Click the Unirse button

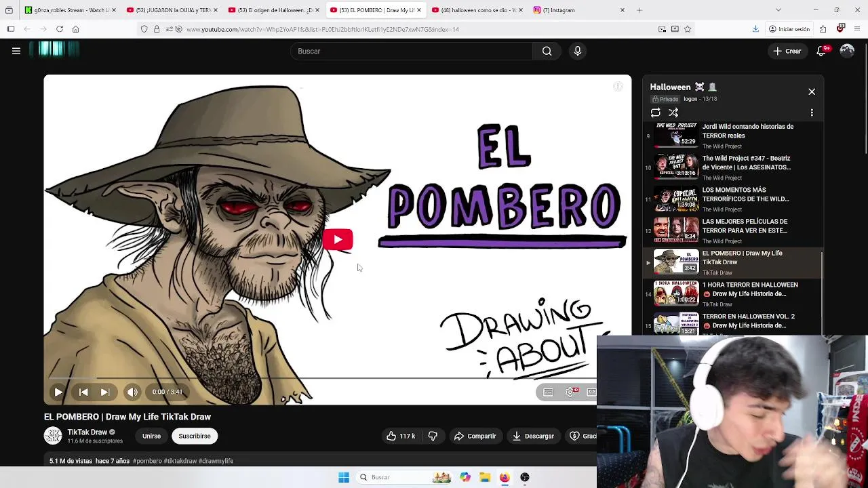pyautogui.click(x=151, y=436)
